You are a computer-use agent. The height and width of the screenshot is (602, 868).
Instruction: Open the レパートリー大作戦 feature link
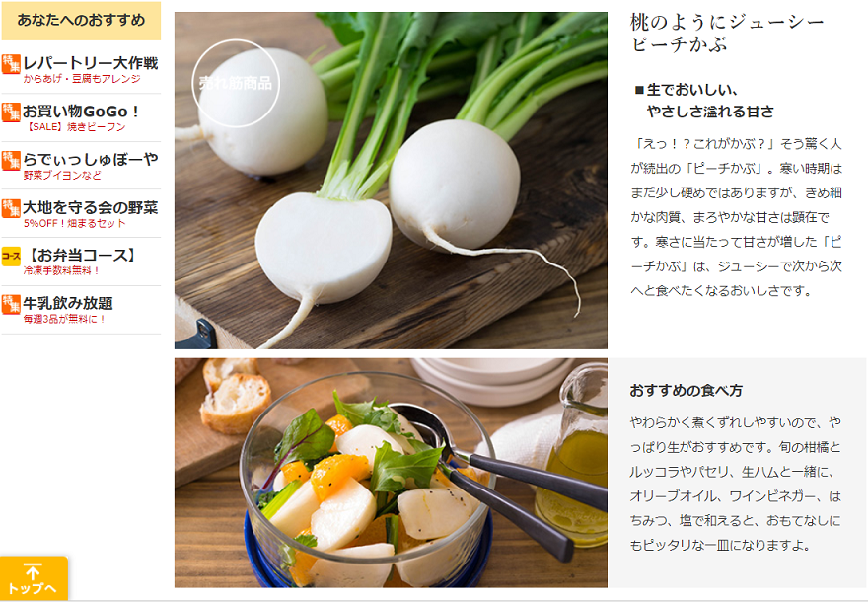(x=81, y=70)
